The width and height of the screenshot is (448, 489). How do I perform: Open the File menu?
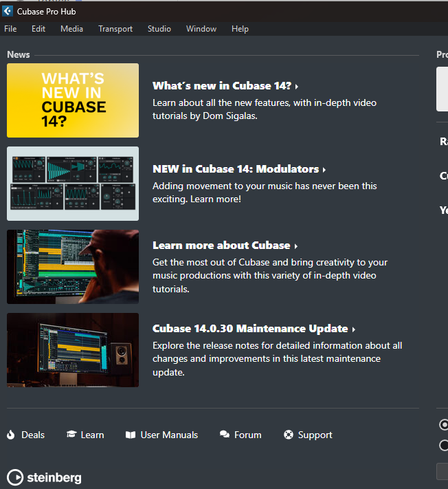pos(10,29)
